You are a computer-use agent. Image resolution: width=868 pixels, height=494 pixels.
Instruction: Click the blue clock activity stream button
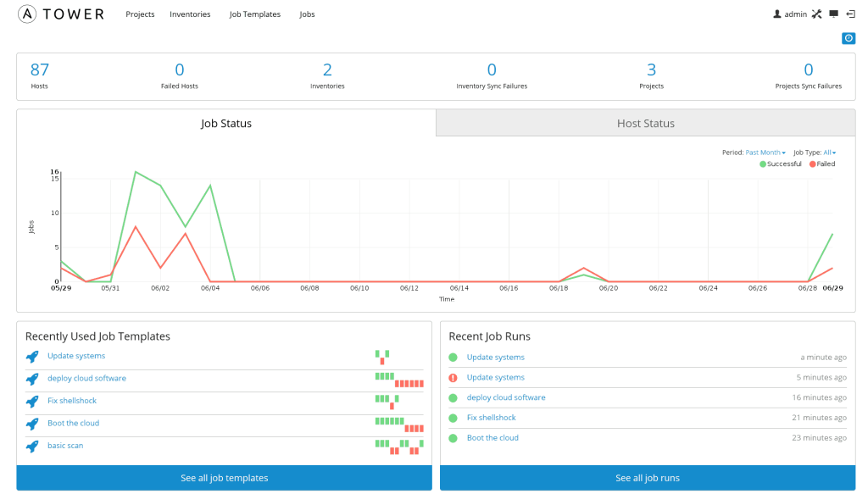pos(848,38)
